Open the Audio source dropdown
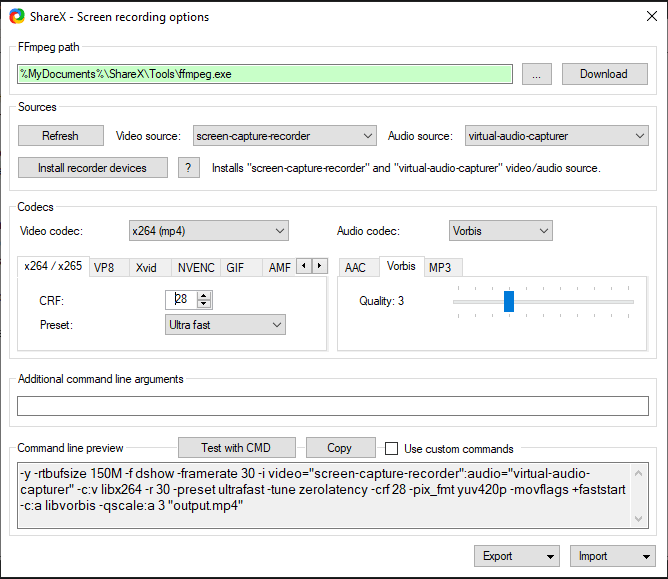Screen dimensions: 668x579 pos(556,135)
